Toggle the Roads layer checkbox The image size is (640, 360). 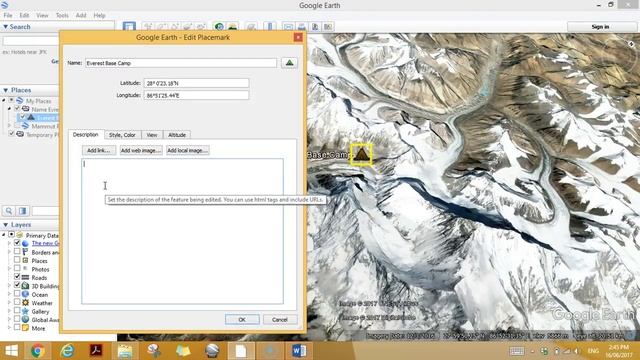tap(17, 277)
